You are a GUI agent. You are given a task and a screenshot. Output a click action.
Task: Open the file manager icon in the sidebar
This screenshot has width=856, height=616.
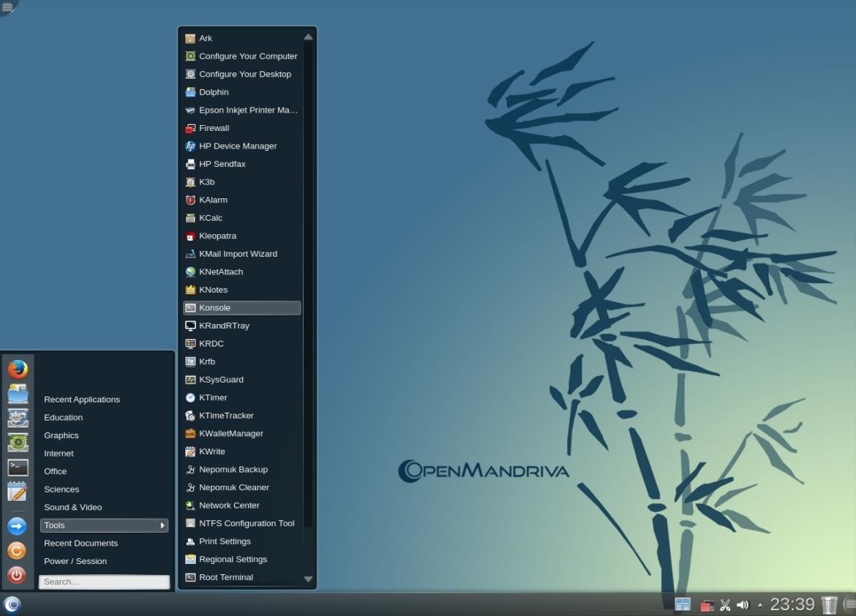pos(18,394)
